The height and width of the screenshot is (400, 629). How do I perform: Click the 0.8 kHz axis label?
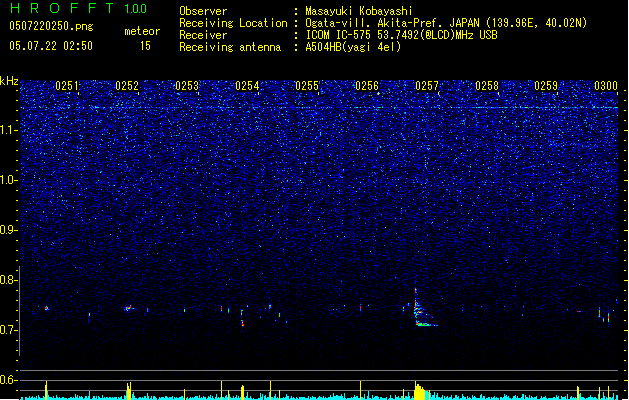pyautogui.click(x=9, y=280)
